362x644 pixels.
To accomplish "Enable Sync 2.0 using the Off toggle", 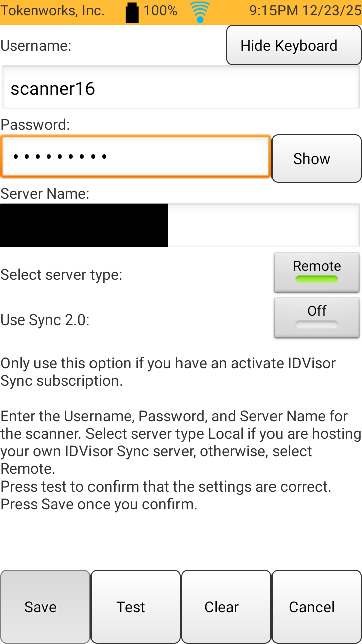I will pyautogui.click(x=317, y=317).
